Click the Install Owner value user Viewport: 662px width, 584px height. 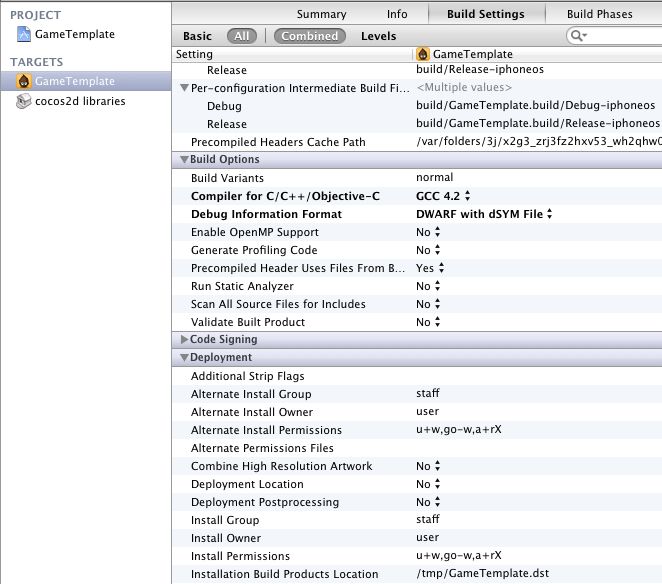coord(427,538)
